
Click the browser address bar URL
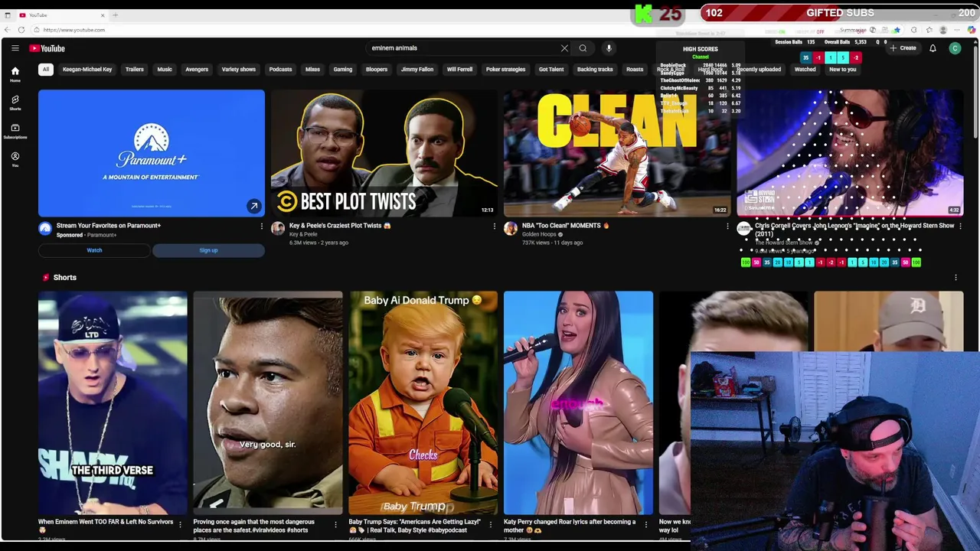point(74,30)
